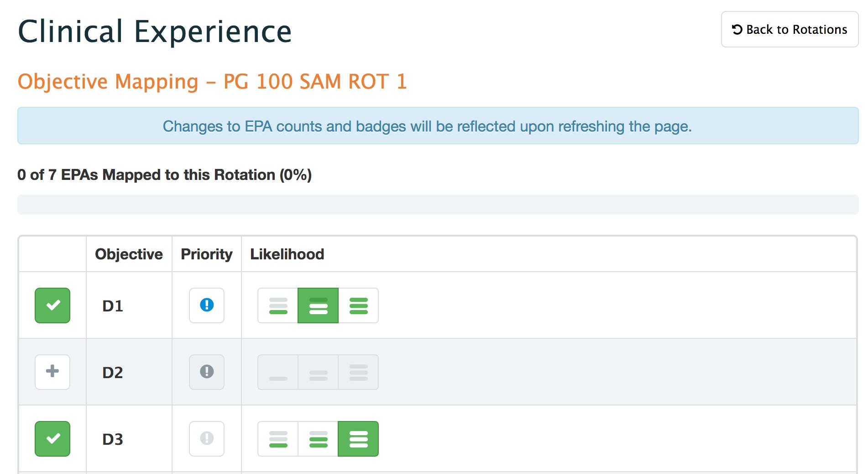Viewport: 868px width, 474px height.
Task: Click the disabled priority icon for D2
Action: pos(207,372)
